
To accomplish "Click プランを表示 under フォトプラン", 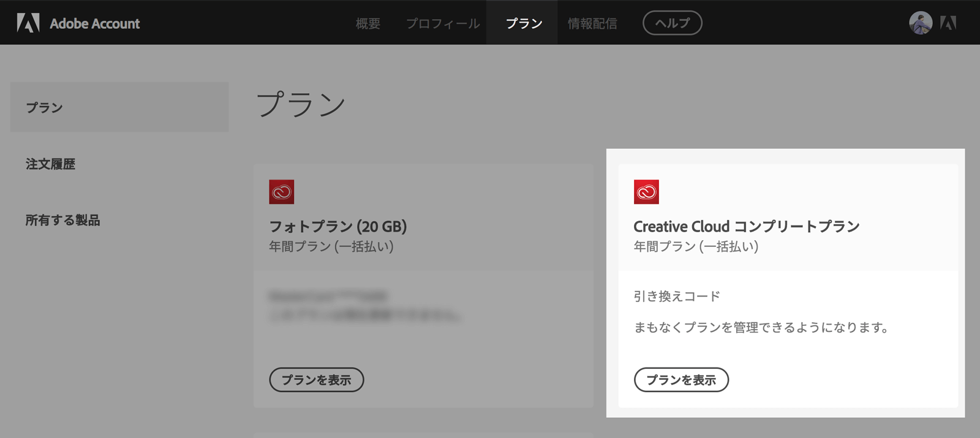I will point(317,380).
